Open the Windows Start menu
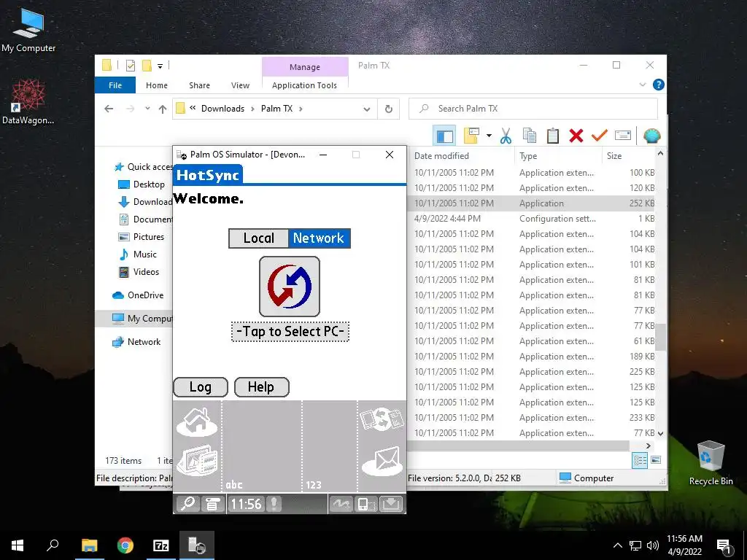747x560 pixels. point(18,545)
